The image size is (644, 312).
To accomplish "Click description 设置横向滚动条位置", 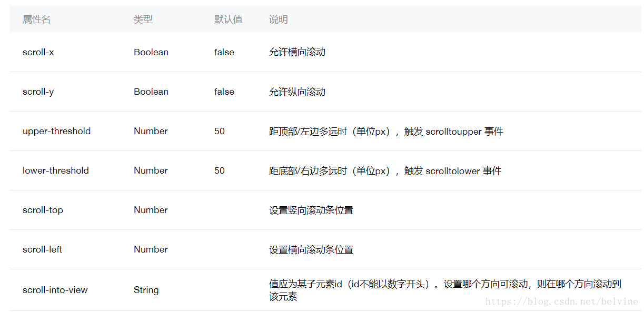I will (x=311, y=249).
